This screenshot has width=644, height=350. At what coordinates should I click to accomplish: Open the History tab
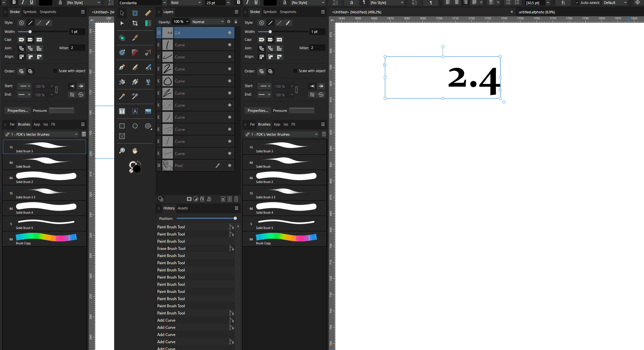point(169,208)
